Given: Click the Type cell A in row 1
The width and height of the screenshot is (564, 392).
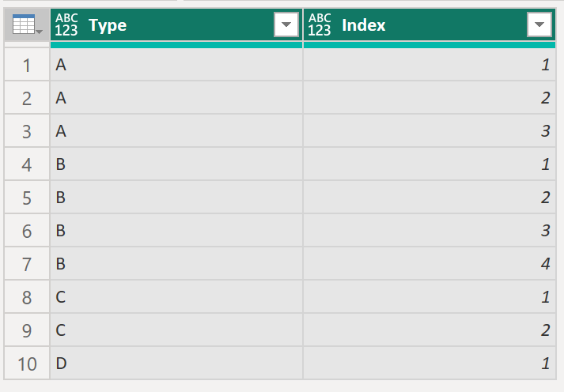Looking at the screenshot, I should coord(176,65).
